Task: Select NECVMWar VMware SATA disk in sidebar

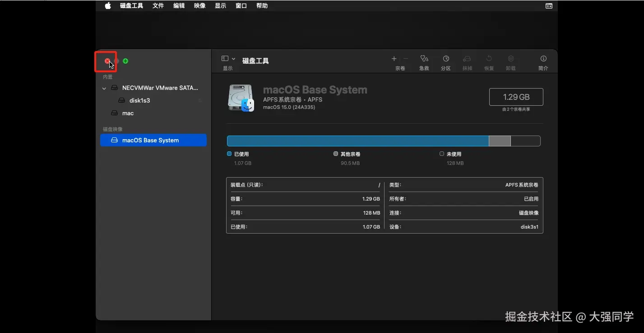Action: point(153,88)
